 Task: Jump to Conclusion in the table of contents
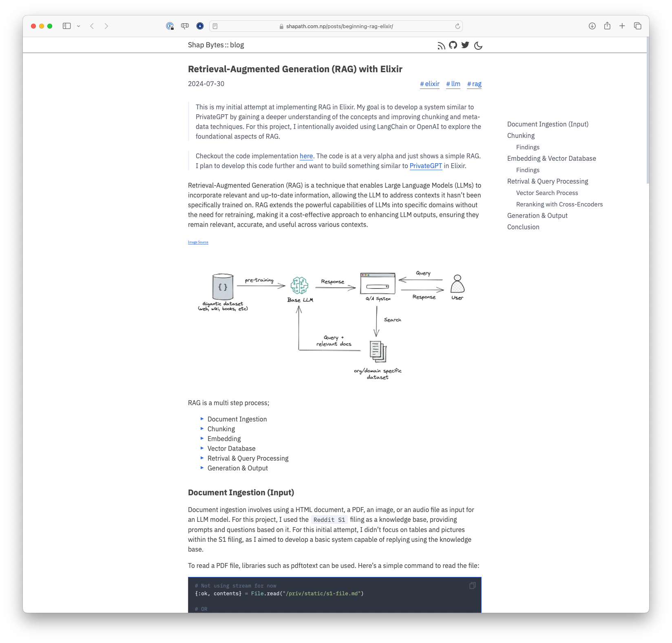pos(523,227)
